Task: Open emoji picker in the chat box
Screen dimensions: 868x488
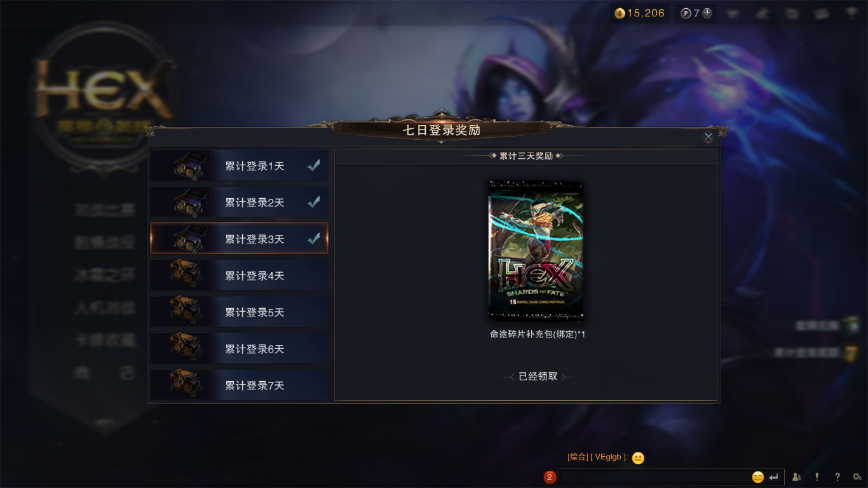Action: click(x=757, y=477)
